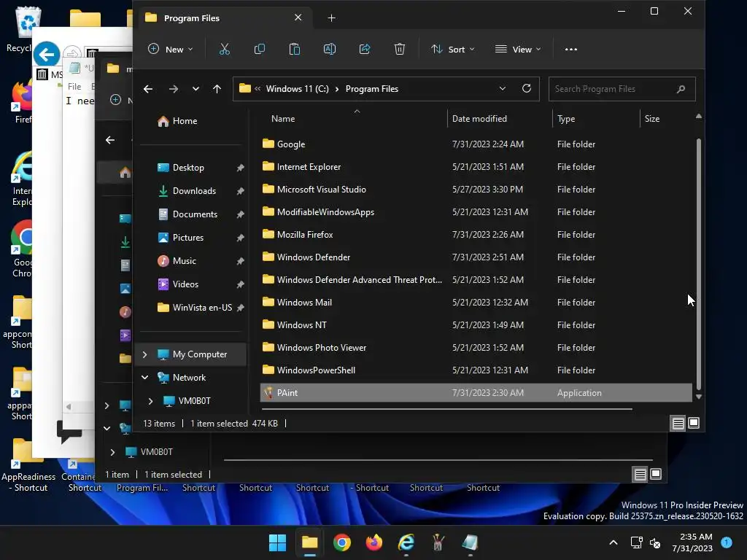747x560 pixels.
Task: Open the Sort dropdown menu
Action: [x=452, y=49]
